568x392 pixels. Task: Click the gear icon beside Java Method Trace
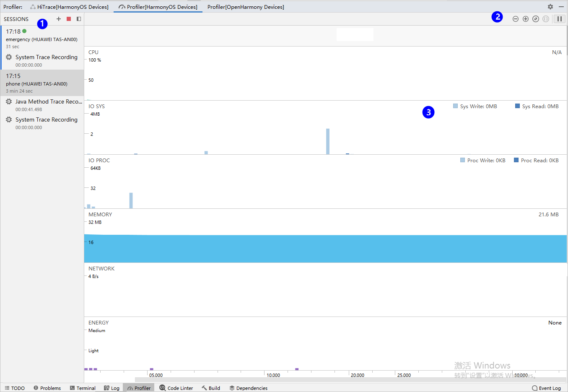point(9,101)
